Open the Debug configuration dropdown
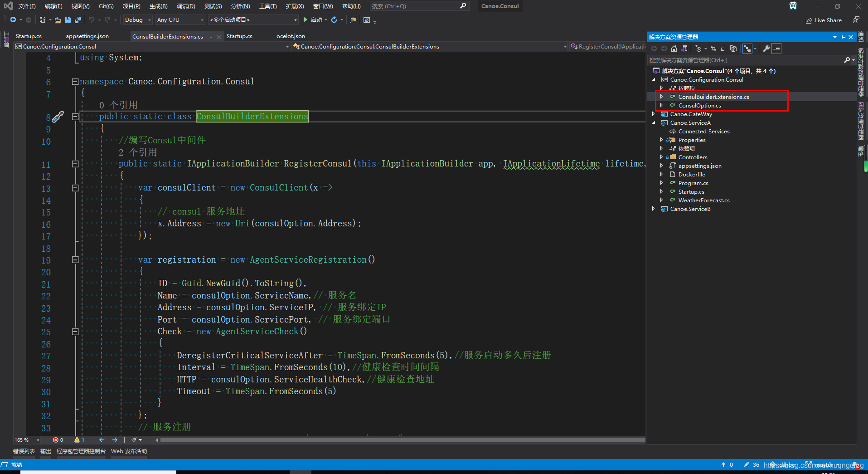This screenshot has width=868, height=474. pyautogui.click(x=138, y=20)
